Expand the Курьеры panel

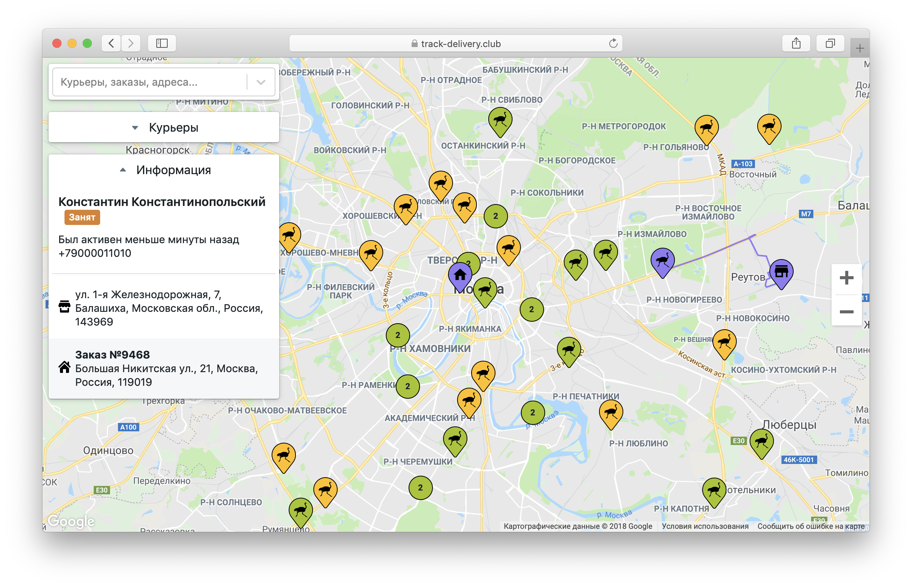(x=164, y=127)
